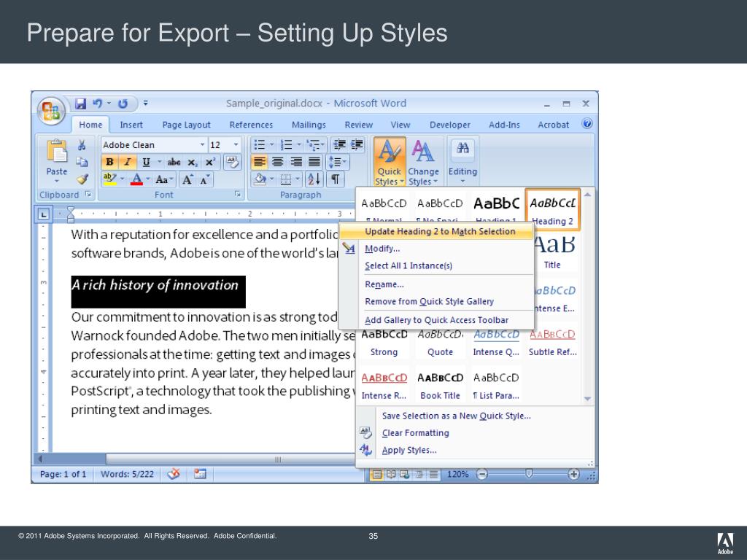747x560 pixels.
Task: Click the Quick Styles button
Action: (x=390, y=163)
